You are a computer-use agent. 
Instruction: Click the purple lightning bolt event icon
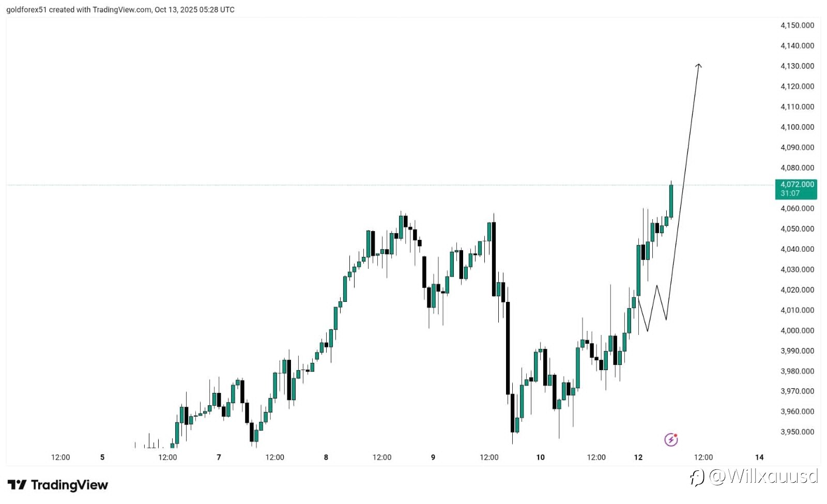tap(671, 439)
